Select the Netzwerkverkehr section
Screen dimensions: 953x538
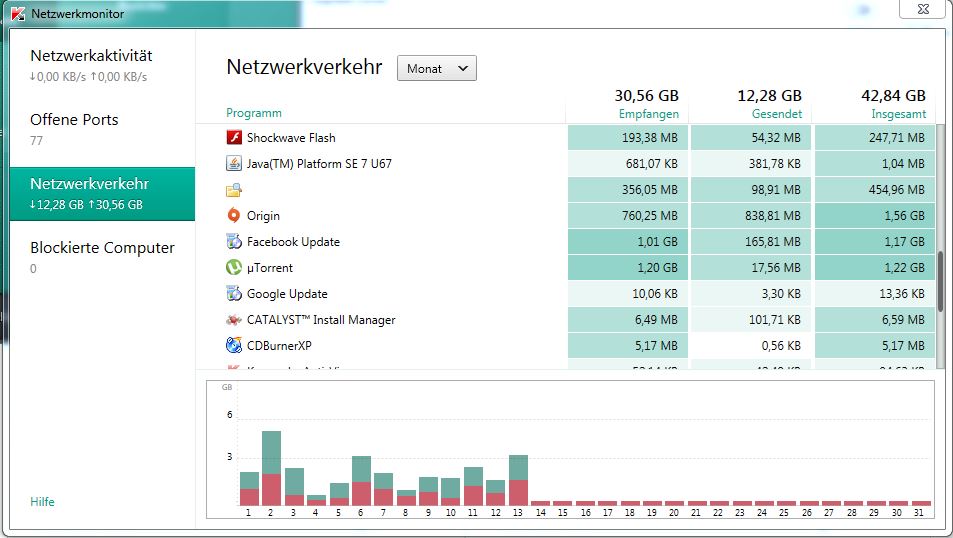(102, 193)
